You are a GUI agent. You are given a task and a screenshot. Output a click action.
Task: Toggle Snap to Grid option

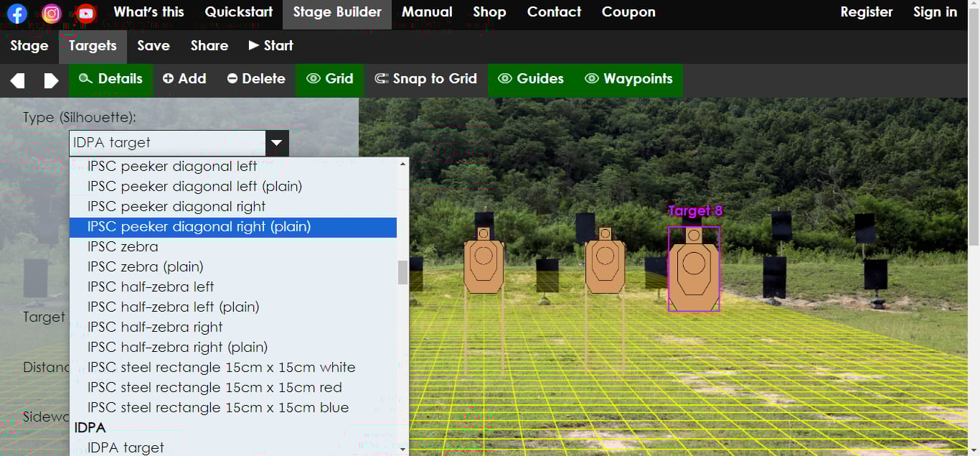(426, 79)
